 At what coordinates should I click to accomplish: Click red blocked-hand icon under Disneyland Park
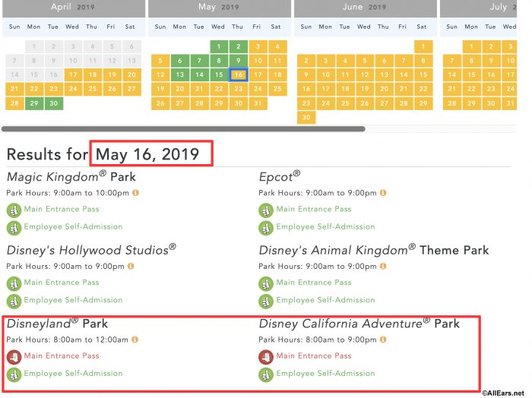14,357
